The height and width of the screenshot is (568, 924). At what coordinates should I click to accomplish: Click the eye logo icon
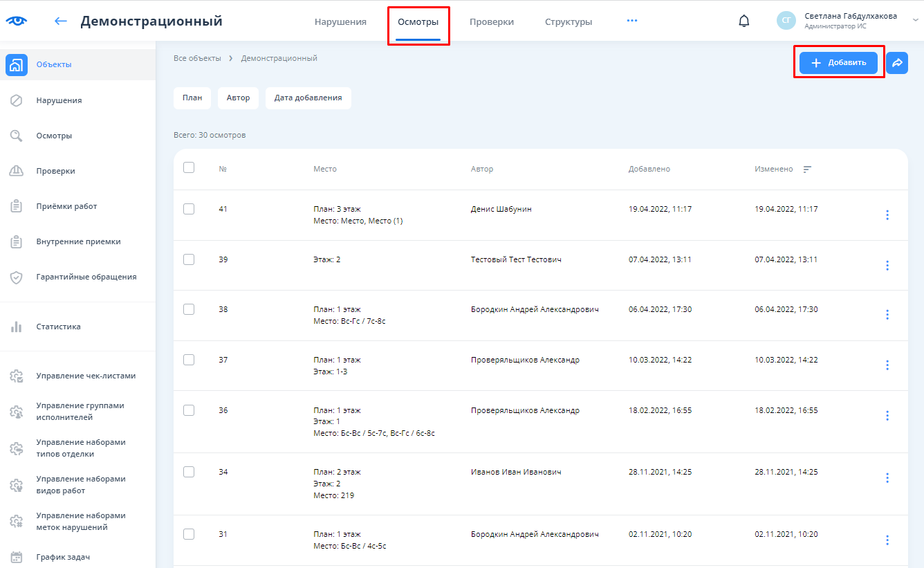click(16, 21)
